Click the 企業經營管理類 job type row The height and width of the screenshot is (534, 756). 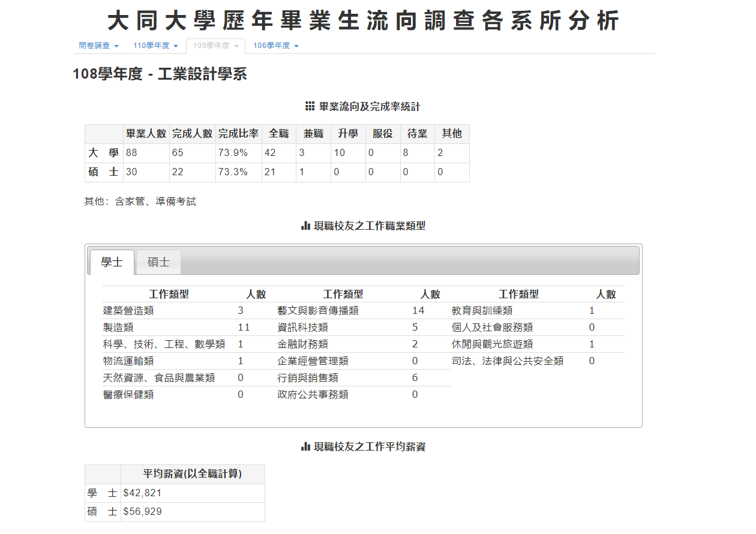pos(363,361)
